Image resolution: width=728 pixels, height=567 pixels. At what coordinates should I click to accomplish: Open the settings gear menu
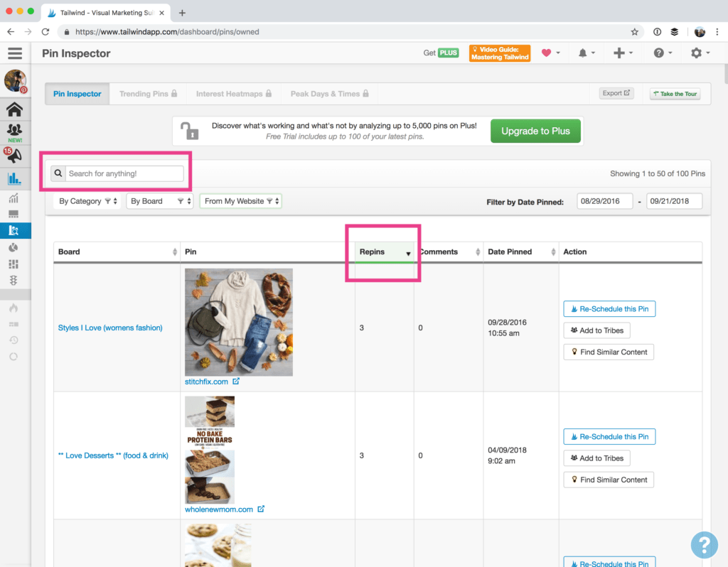tap(695, 53)
